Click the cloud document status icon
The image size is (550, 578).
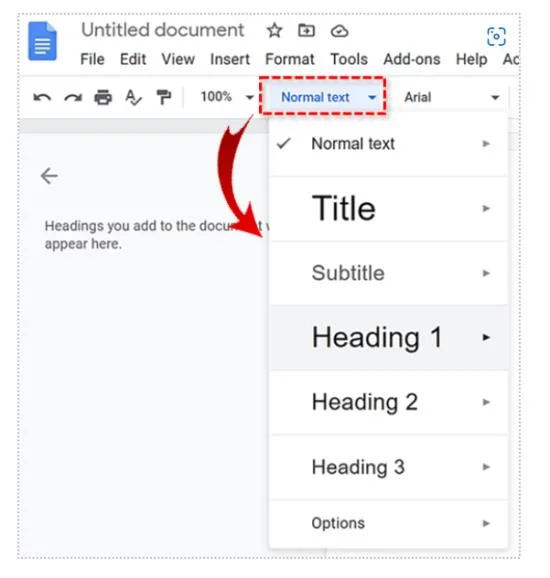coord(339,31)
